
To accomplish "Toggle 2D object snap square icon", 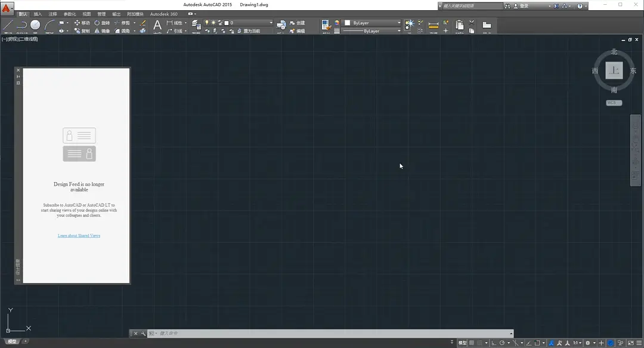I will [x=537, y=343].
